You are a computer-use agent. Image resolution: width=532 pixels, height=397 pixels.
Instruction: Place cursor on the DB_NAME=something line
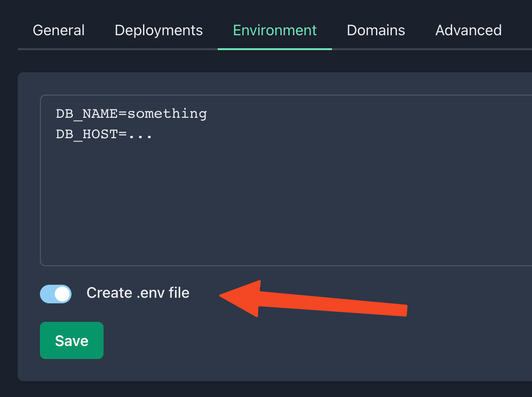tap(131, 114)
